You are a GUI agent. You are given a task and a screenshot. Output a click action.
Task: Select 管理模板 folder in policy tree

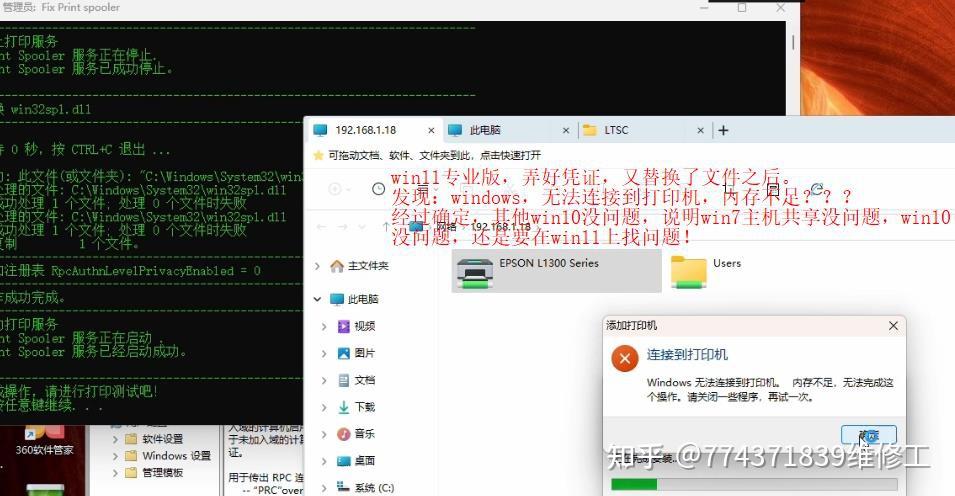pos(155,472)
